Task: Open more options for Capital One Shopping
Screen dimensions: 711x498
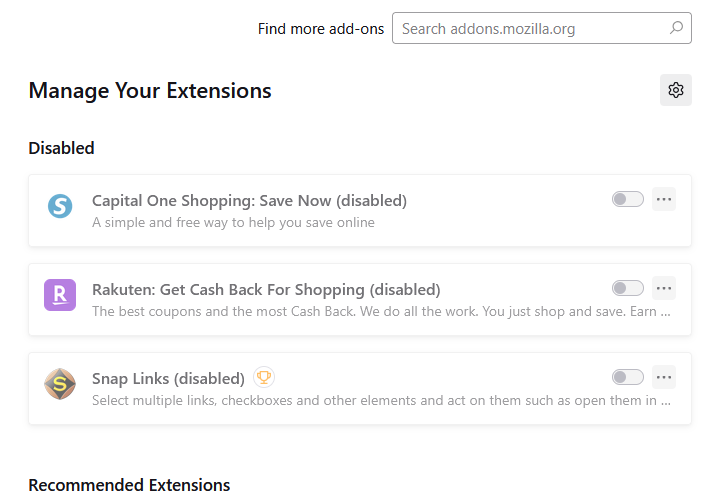Action: tap(664, 199)
